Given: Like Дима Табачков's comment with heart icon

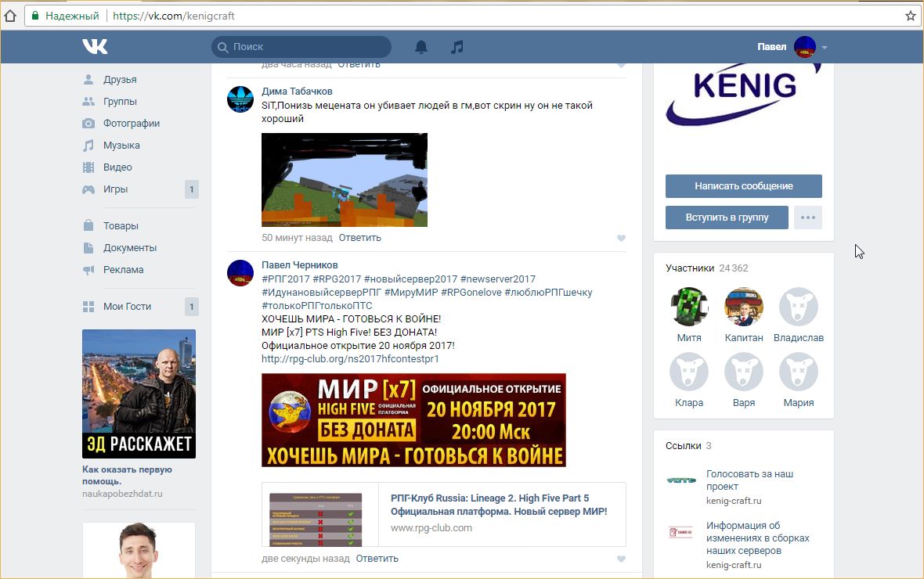Looking at the screenshot, I should (x=621, y=238).
